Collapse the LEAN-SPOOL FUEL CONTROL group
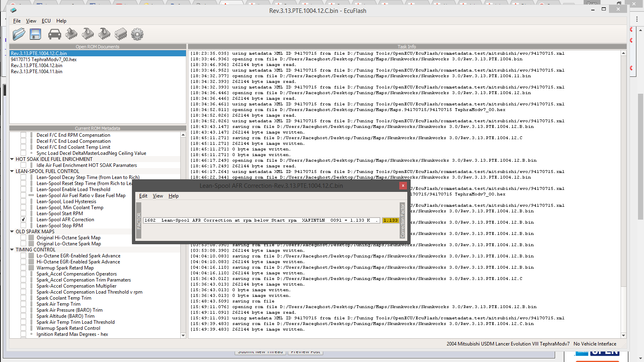Image resolution: width=644 pixels, height=362 pixels. [12, 171]
